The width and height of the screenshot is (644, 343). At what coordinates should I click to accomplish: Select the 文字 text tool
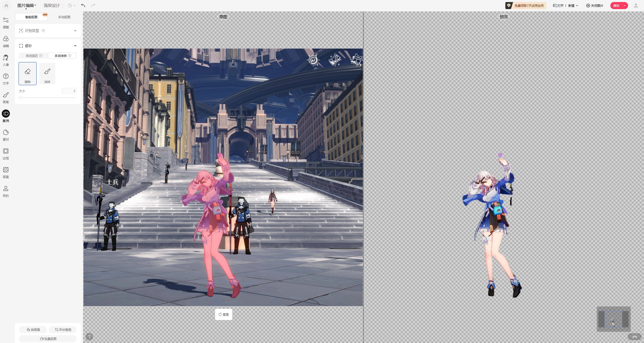click(6, 79)
